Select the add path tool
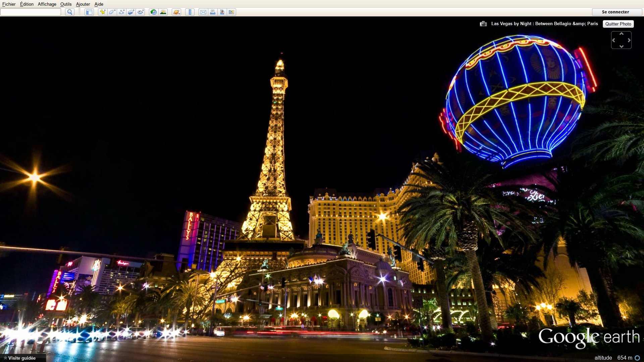This screenshot has width=644, height=362. click(121, 12)
